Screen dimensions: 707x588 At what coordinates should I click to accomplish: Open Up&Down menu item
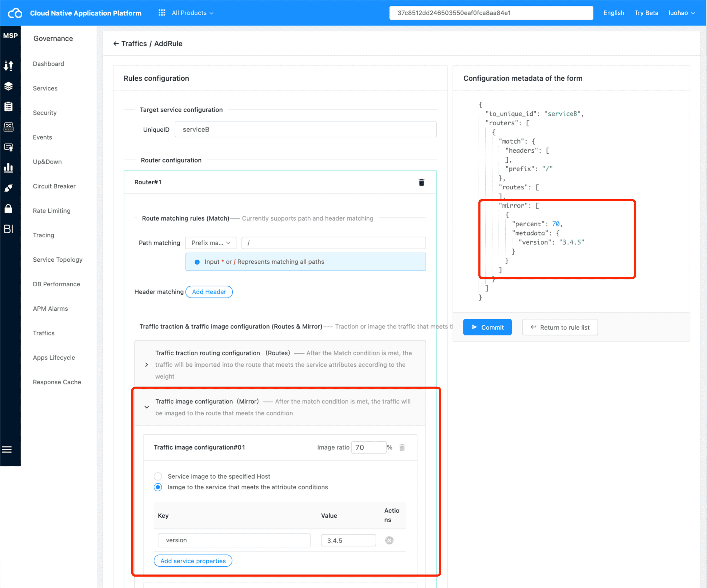coord(47,162)
